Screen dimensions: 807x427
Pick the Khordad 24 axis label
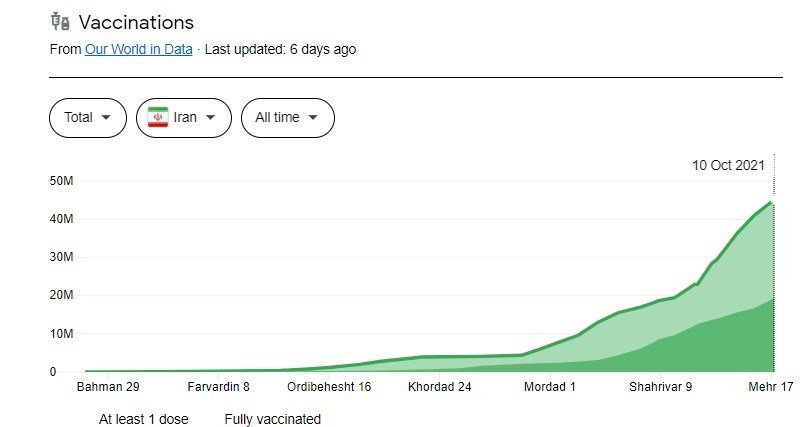pos(439,387)
